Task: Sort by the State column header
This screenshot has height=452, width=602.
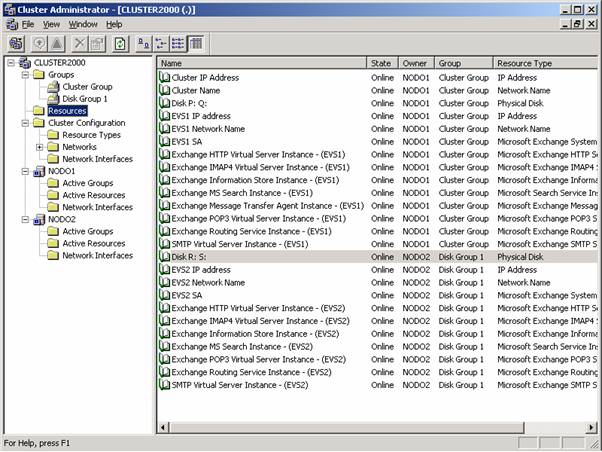Action: pyautogui.click(x=382, y=63)
